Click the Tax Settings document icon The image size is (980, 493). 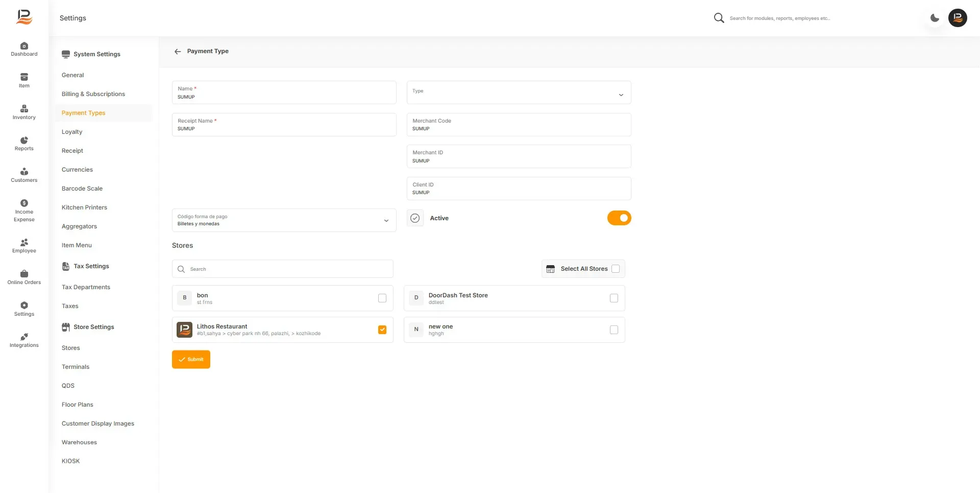(x=66, y=266)
